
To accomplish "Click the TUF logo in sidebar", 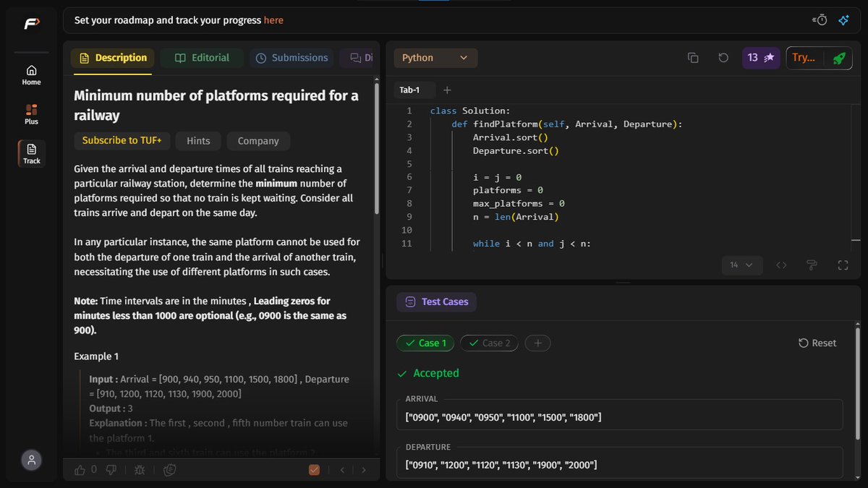I will point(31,24).
